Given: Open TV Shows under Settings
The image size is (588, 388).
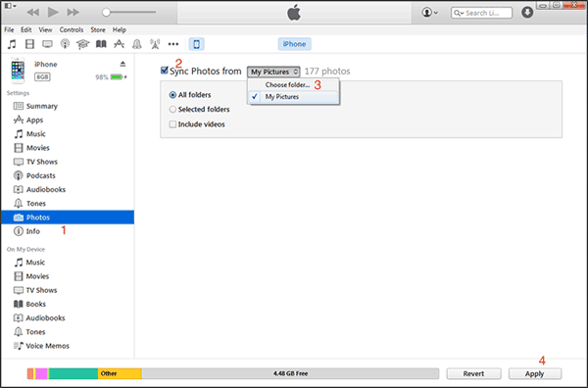Looking at the screenshot, I should point(68,162).
